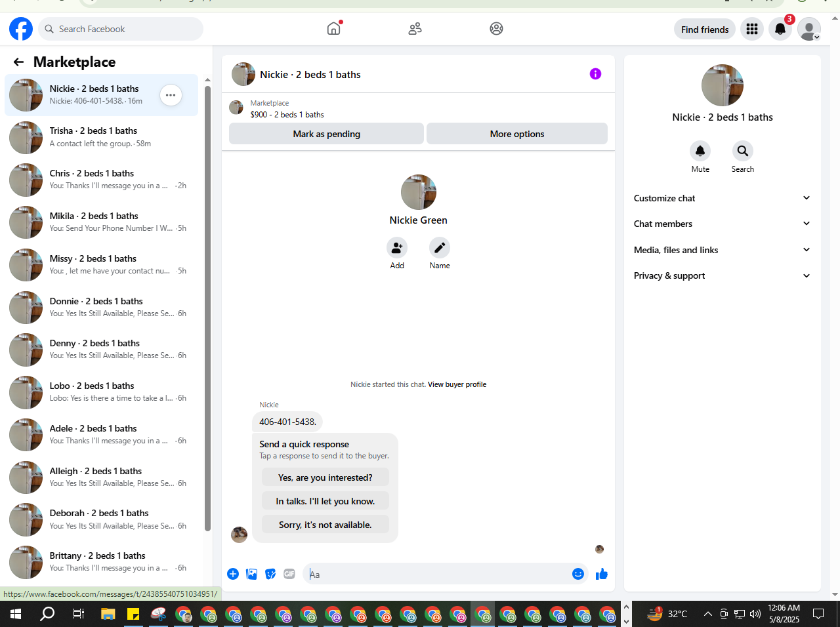840x627 pixels.
Task: Send quick reply 'Yes, are you interested?'
Action: (x=325, y=477)
